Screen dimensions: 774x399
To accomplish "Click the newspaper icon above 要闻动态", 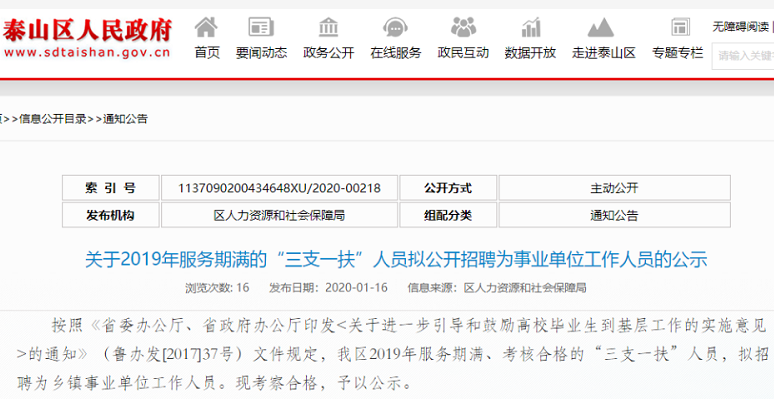I will click(261, 27).
